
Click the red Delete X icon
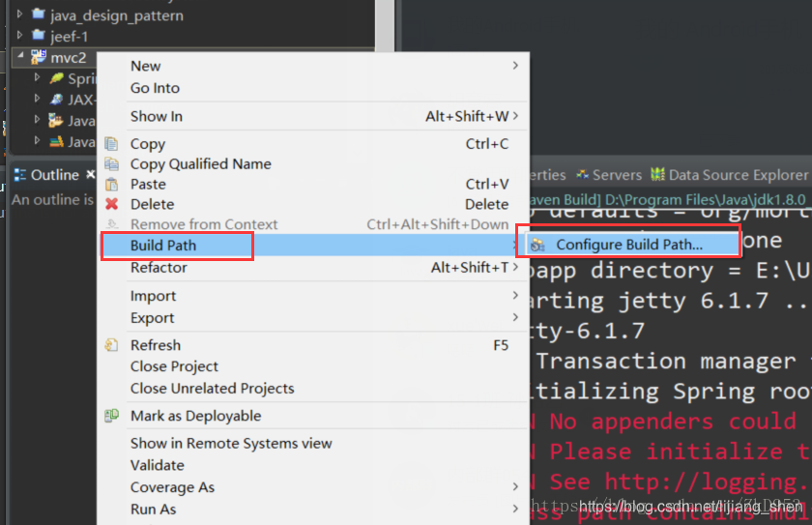point(111,204)
